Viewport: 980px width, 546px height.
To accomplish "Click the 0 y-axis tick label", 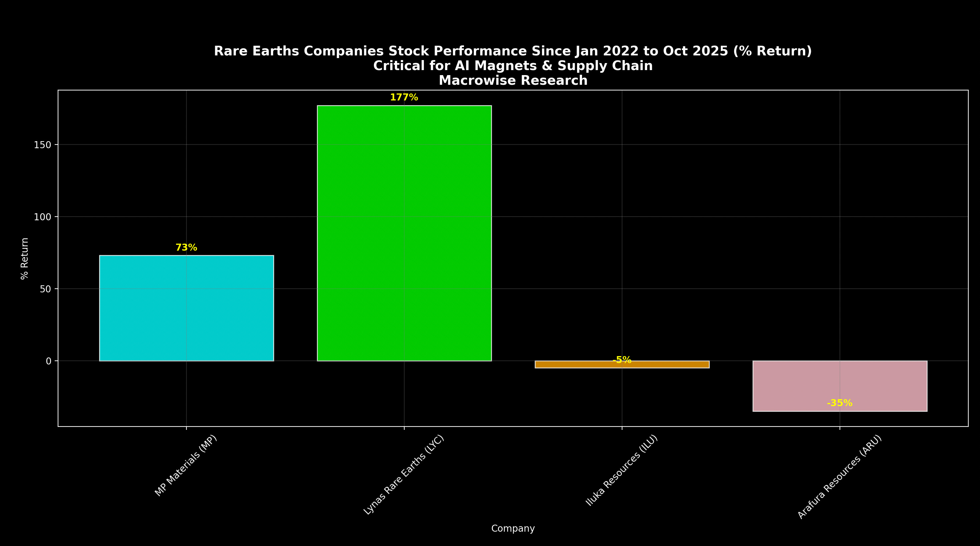I will pos(48,361).
